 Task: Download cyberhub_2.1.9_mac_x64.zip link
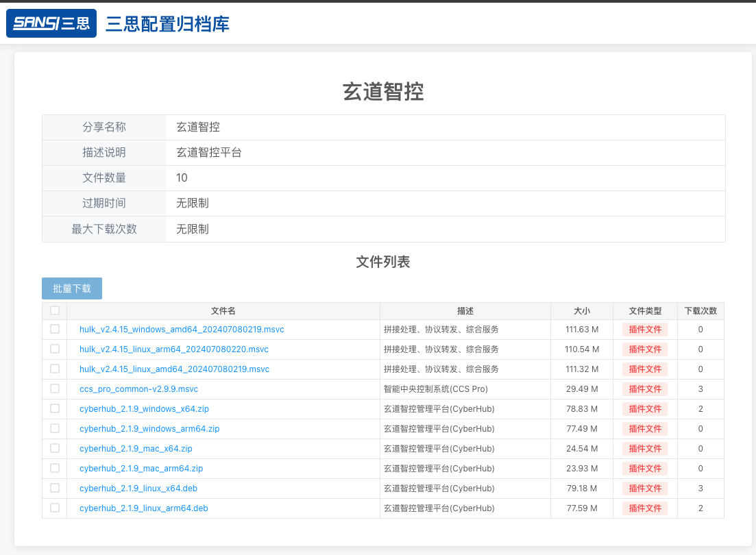click(136, 448)
